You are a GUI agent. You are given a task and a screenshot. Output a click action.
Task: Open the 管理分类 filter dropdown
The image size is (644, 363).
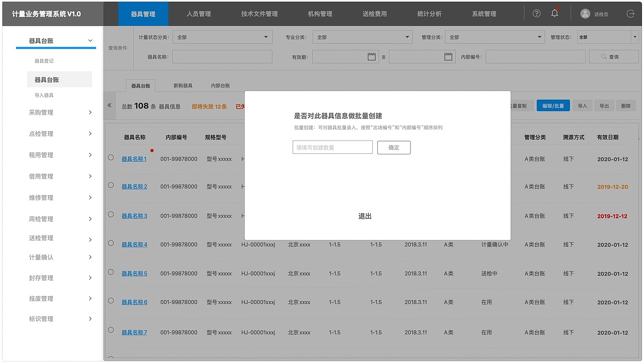[496, 37]
